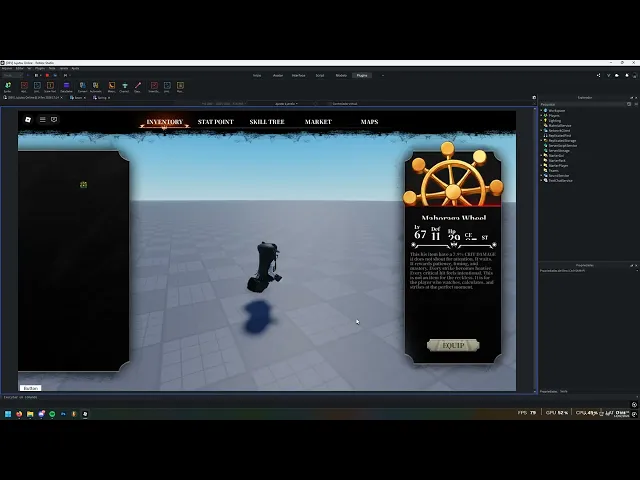
Task: Switch to the Plugins ribbon tab
Action: coord(362,76)
